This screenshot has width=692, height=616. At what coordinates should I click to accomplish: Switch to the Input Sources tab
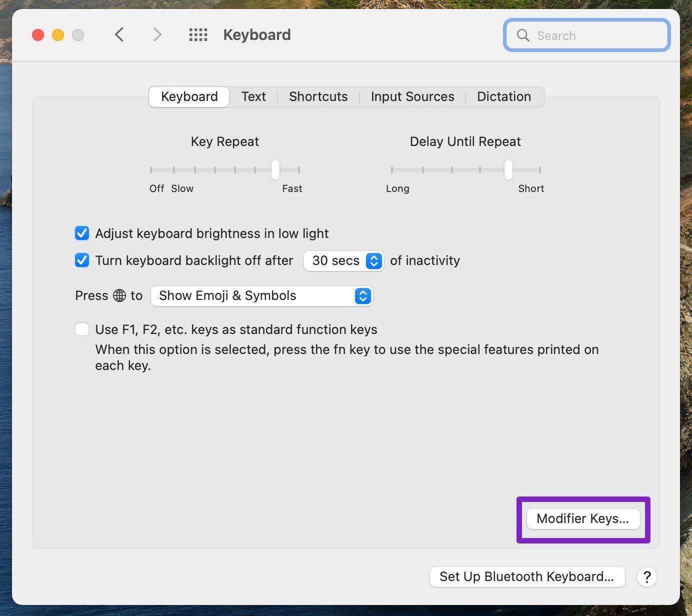[x=412, y=96]
